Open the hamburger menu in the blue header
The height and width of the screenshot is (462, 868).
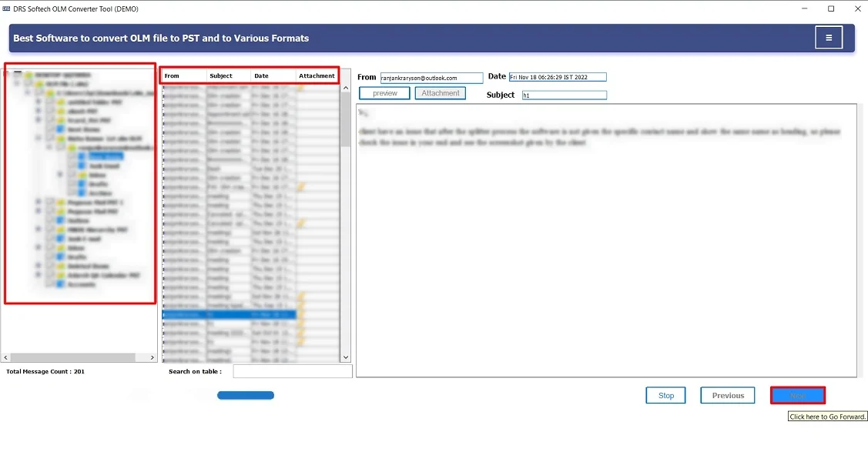click(x=829, y=37)
